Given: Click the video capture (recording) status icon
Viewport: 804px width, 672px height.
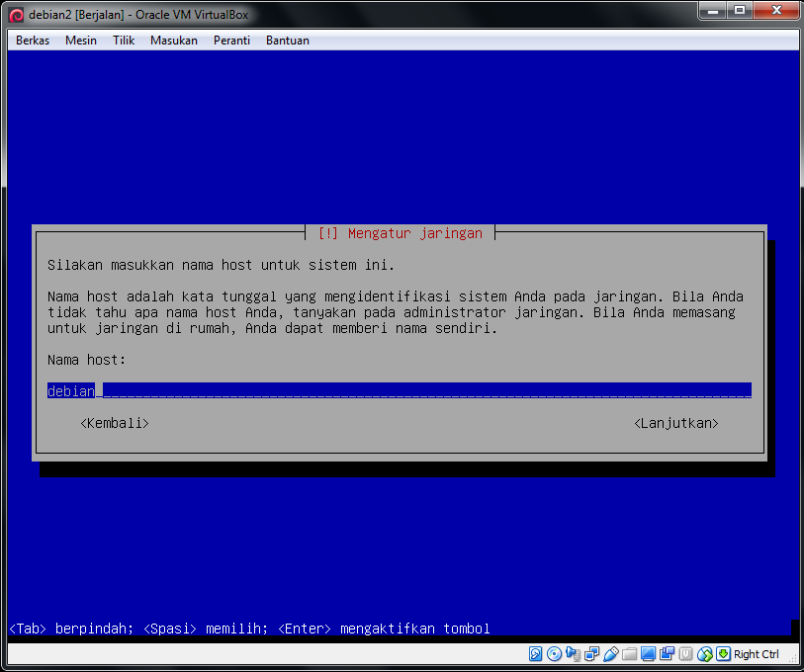Looking at the screenshot, I should click(x=668, y=653).
